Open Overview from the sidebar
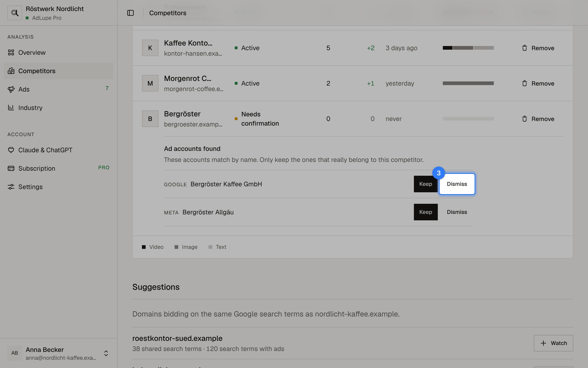Screen dimensions: 588x368 tap(58, 53)
